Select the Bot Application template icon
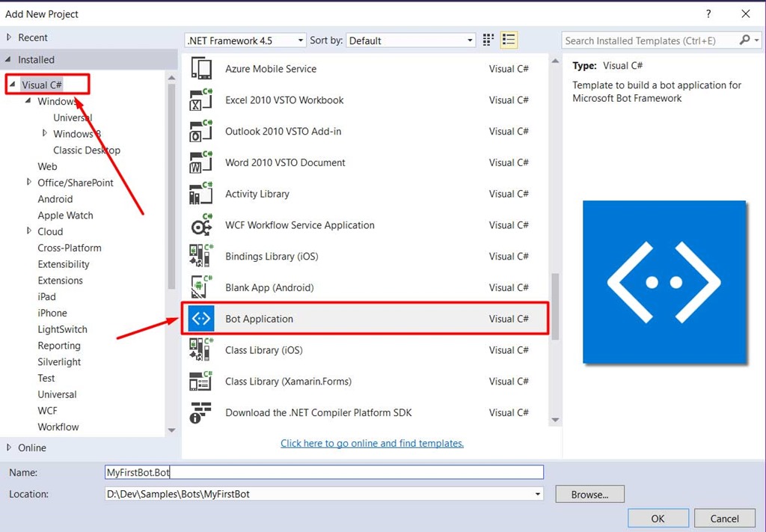This screenshot has width=766, height=532. pos(200,319)
